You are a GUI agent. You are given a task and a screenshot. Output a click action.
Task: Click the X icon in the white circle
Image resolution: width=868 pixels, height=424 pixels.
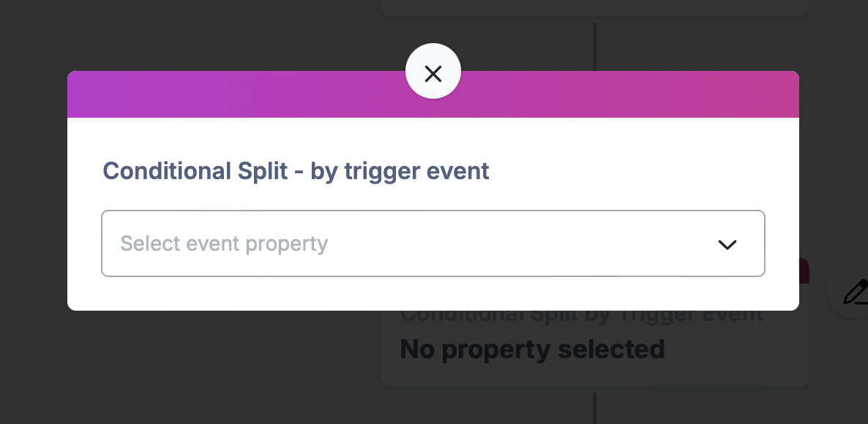click(433, 74)
